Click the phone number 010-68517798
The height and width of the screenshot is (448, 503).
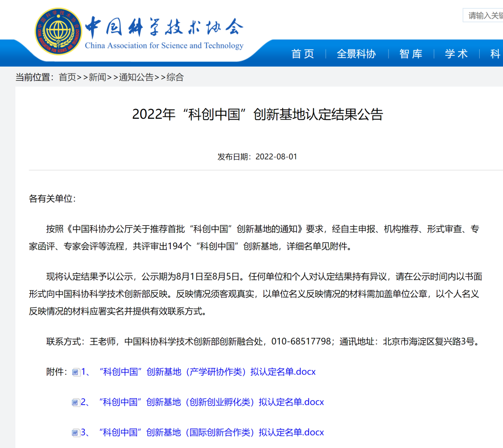(x=301, y=341)
